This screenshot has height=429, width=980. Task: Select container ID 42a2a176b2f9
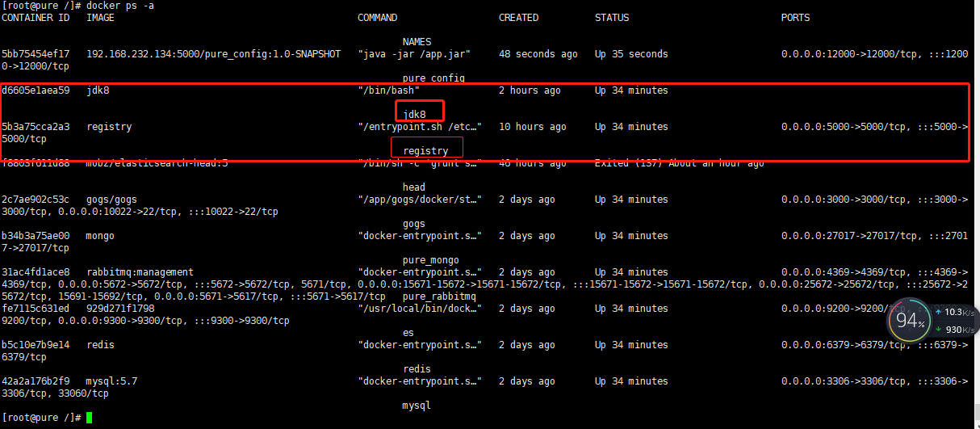(x=36, y=381)
